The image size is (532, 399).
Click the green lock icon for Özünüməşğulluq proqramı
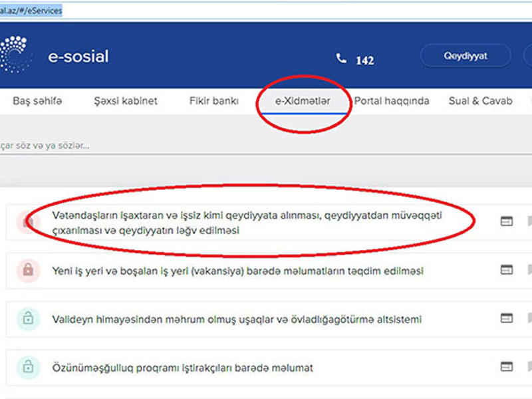[x=29, y=367]
